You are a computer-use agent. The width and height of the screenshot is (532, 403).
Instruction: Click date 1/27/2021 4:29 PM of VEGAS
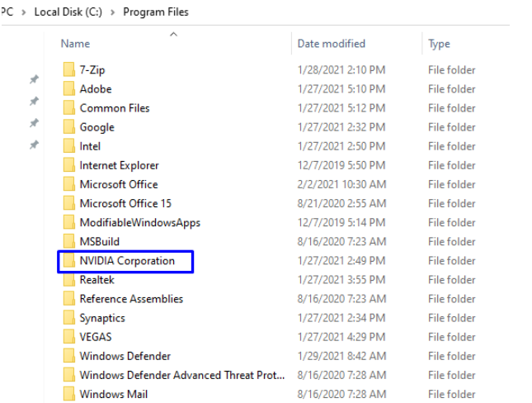(x=341, y=337)
